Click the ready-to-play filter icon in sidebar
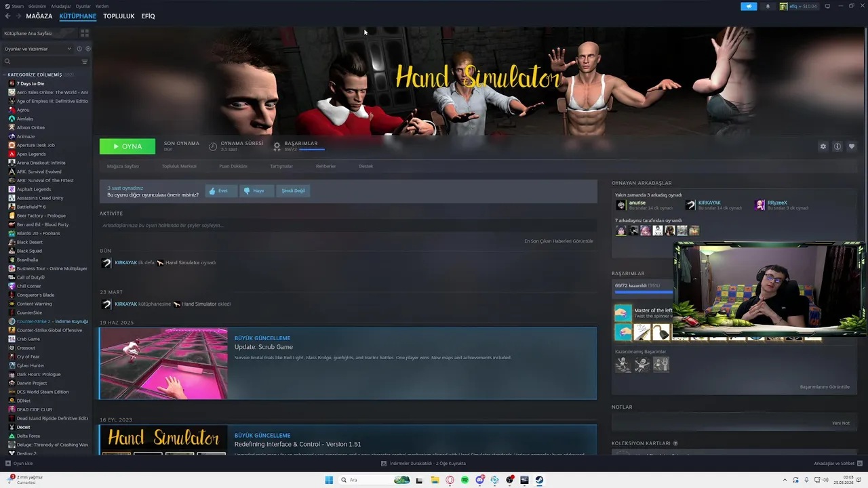This screenshot has width=868, height=488. [88, 49]
